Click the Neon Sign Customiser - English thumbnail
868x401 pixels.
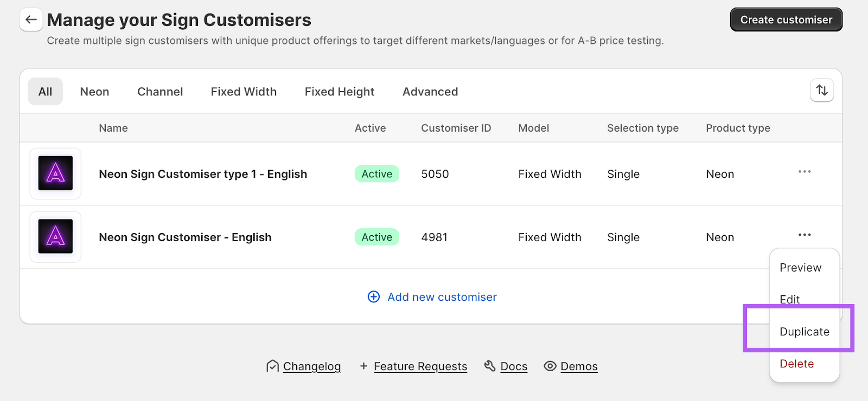pyautogui.click(x=55, y=237)
